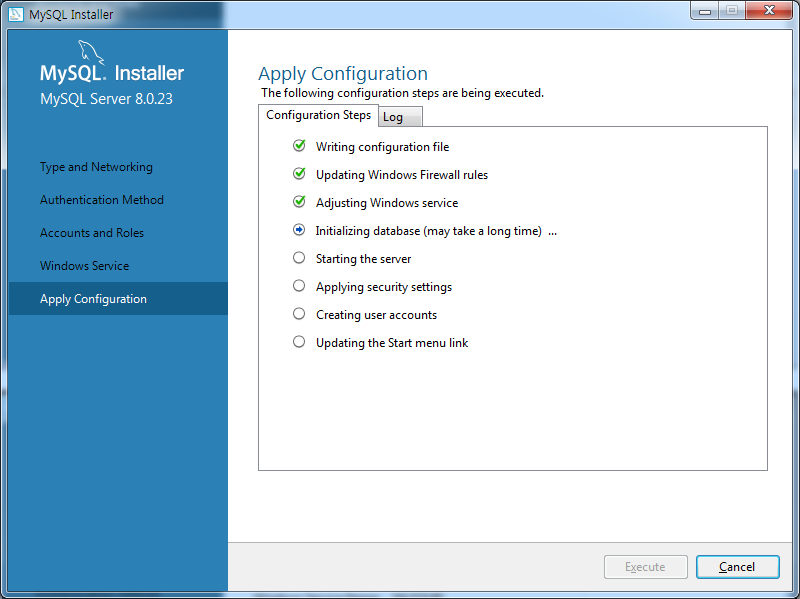
Task: Go to Authentication Method step
Action: 102,200
